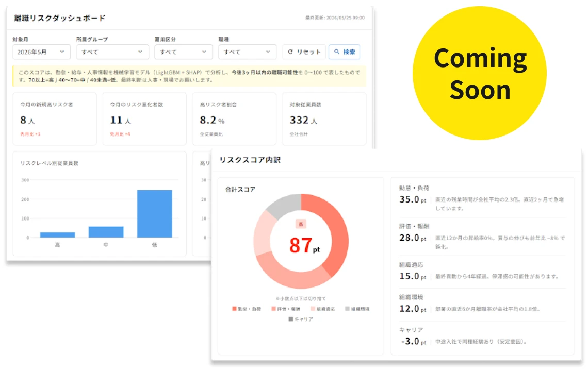The width and height of the screenshot is (588, 371).
Task: Click the リセット button
Action: click(304, 52)
